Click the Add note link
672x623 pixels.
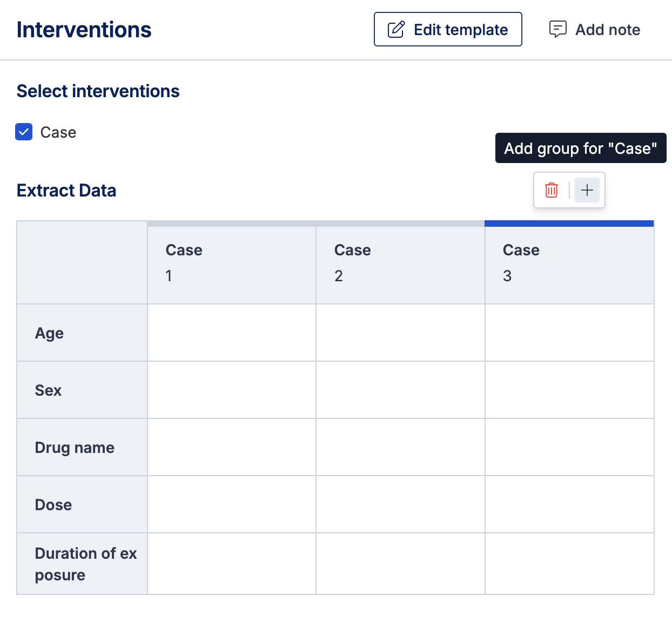click(595, 29)
